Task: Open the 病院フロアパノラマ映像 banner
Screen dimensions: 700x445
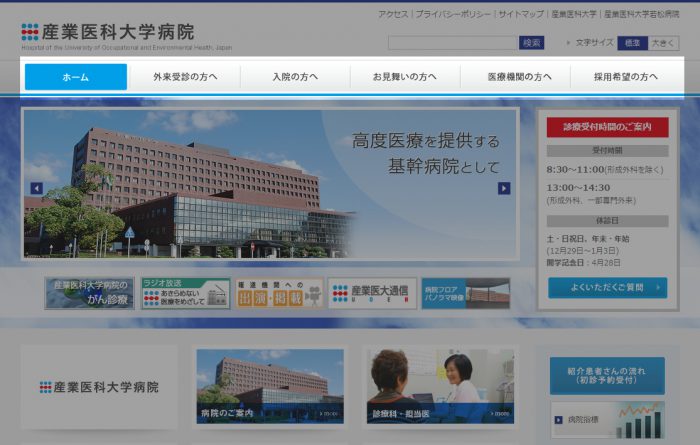Action: coord(466,293)
